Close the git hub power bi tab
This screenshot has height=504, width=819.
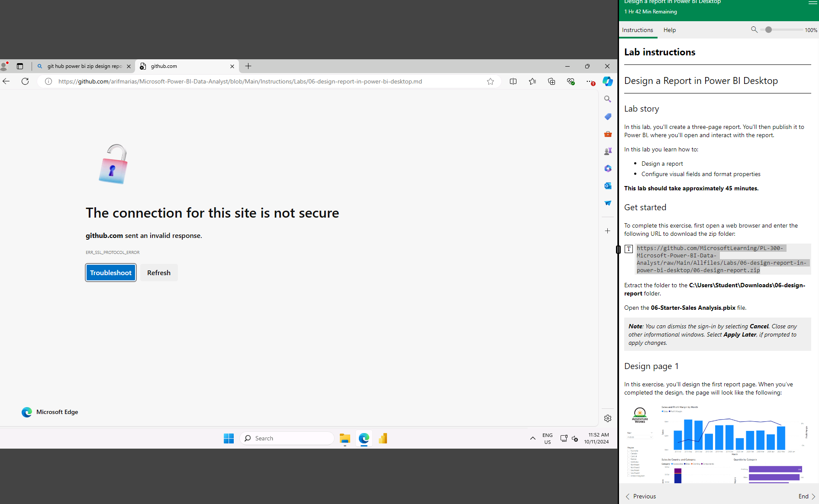(x=129, y=66)
